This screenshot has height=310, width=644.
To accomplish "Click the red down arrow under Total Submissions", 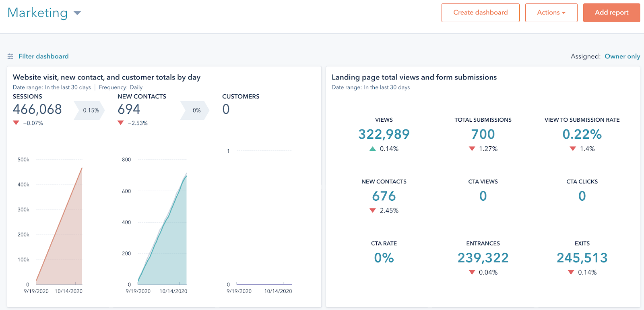I will click(472, 149).
